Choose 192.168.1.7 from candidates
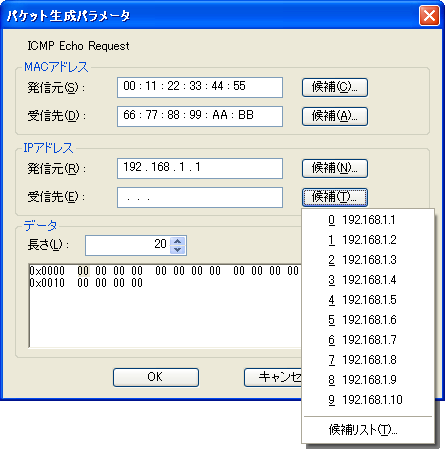Image resolution: width=445 pixels, height=449 pixels. (368, 340)
